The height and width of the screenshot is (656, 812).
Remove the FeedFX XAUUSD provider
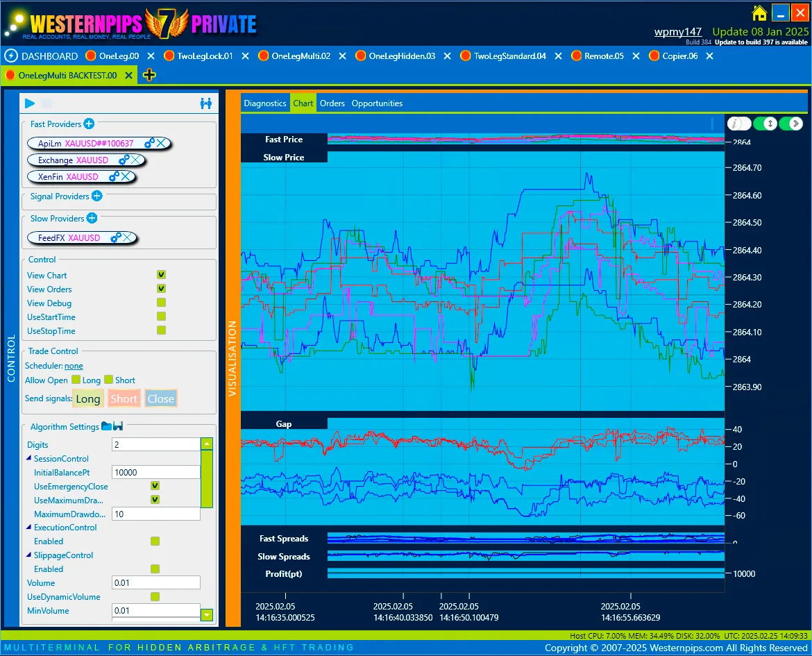(x=128, y=237)
